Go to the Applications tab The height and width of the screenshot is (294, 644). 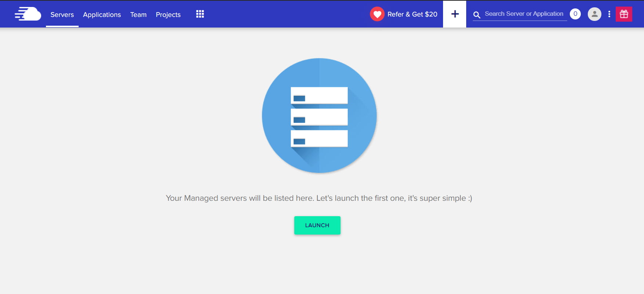point(102,15)
